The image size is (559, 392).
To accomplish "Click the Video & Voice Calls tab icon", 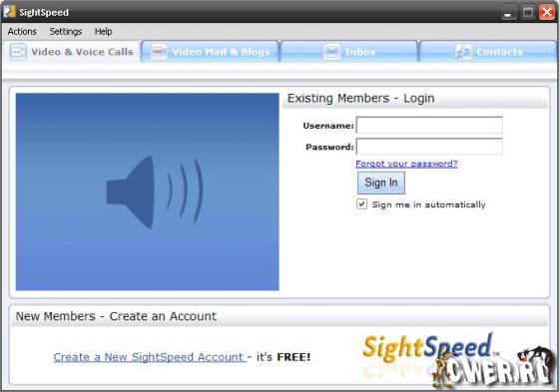I will click(x=18, y=52).
